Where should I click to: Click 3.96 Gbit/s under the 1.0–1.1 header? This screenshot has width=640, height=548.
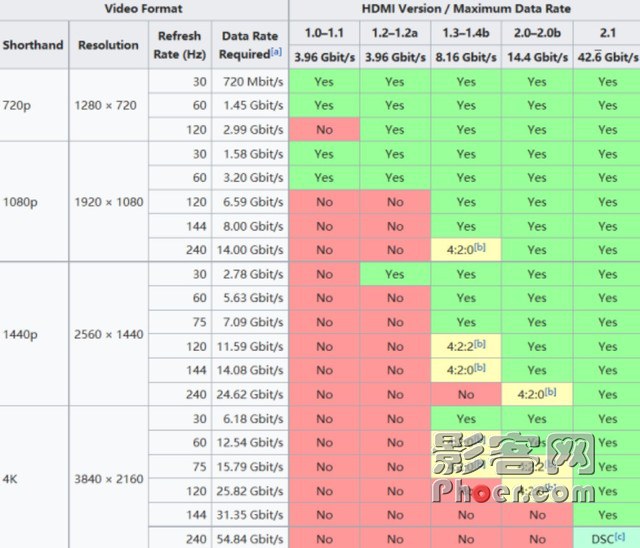point(324,57)
